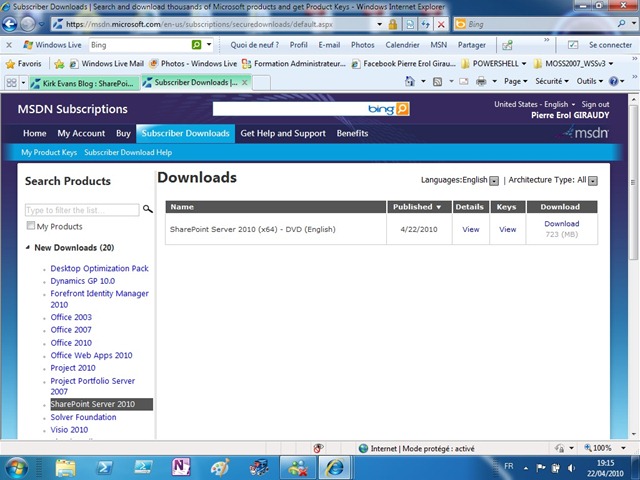Sort by the Published column header
Image resolution: width=640 pixels, height=480 pixels.
tap(419, 207)
